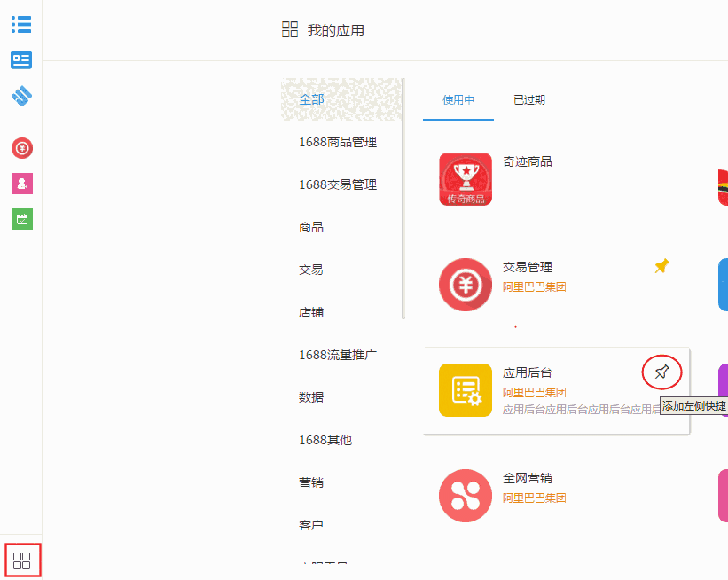728x580 pixels.
Task: Open the yellow 应用后台 app icon
Action: point(465,390)
